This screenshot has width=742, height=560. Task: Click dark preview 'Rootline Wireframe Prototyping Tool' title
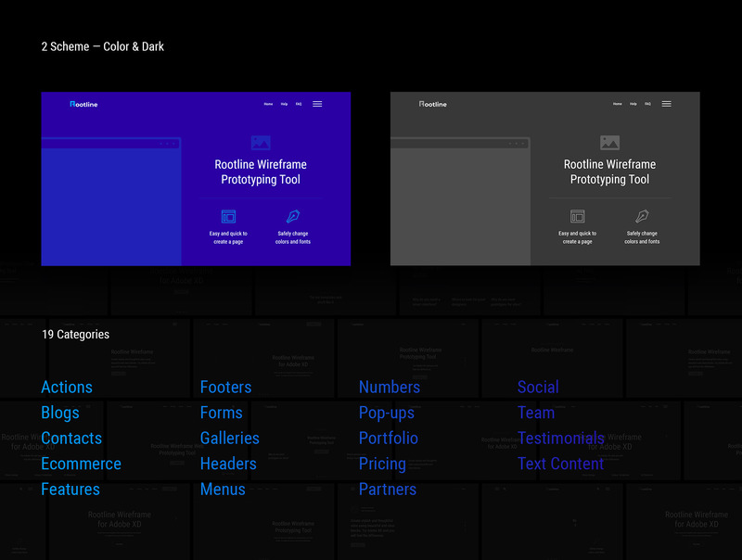point(610,172)
